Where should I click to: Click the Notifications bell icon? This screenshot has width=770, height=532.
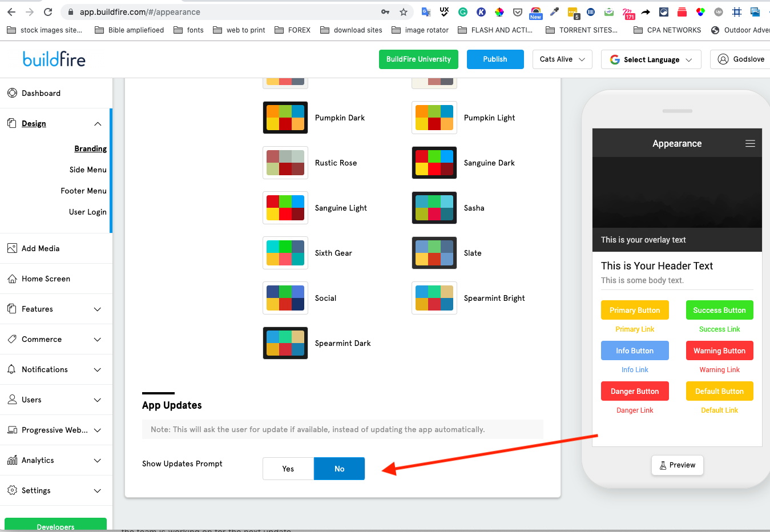coord(12,369)
